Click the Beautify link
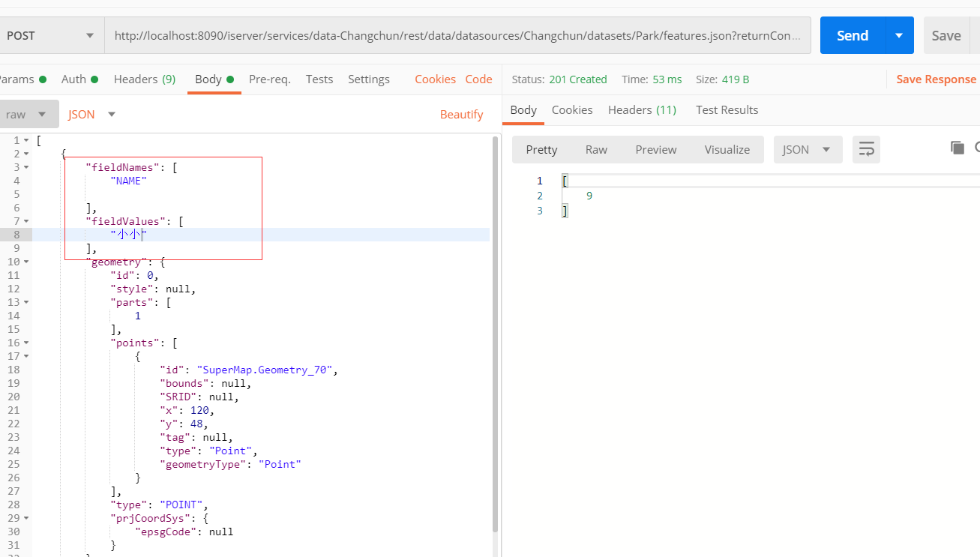 461,114
